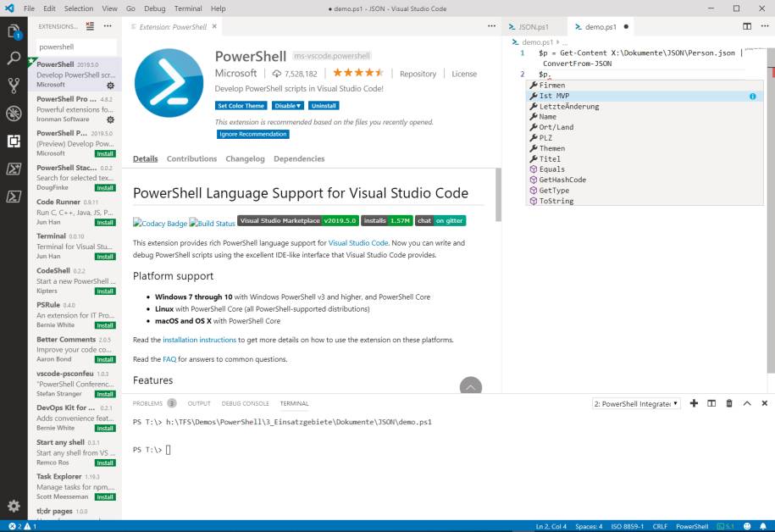Open manage gear for PowerShell Pro extension
Viewport: 775px width, 532px height.
[x=111, y=119]
